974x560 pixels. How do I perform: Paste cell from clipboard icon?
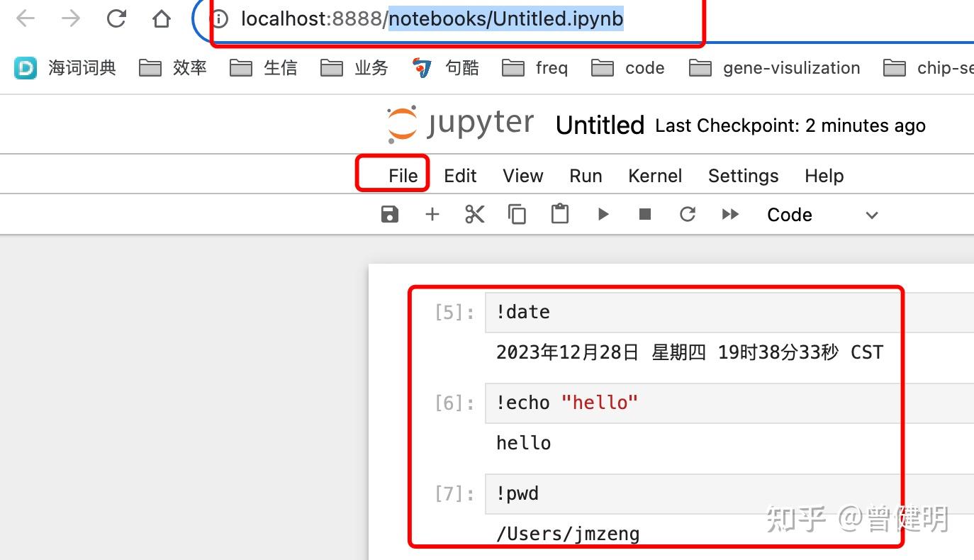pos(560,214)
